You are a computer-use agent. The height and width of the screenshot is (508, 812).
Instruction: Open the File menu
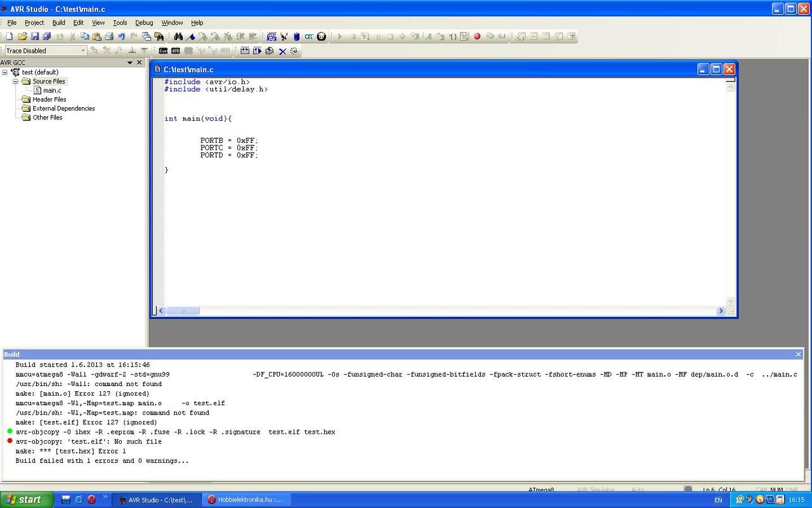click(x=12, y=22)
